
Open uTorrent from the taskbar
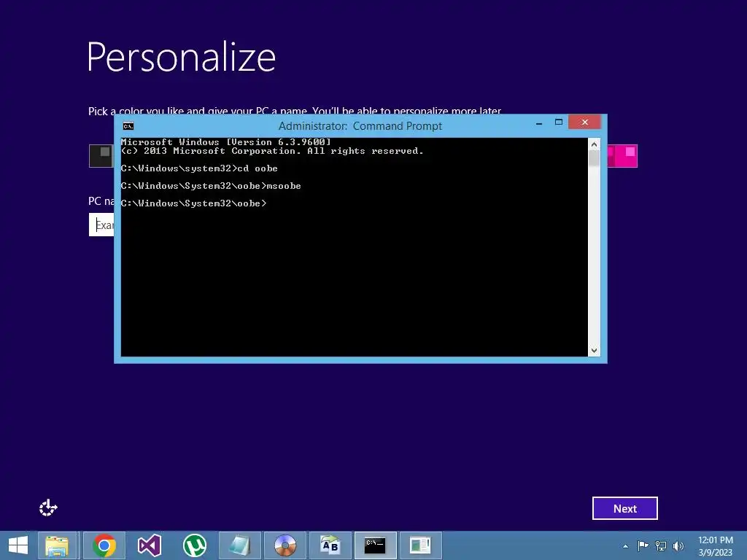pyautogui.click(x=194, y=545)
